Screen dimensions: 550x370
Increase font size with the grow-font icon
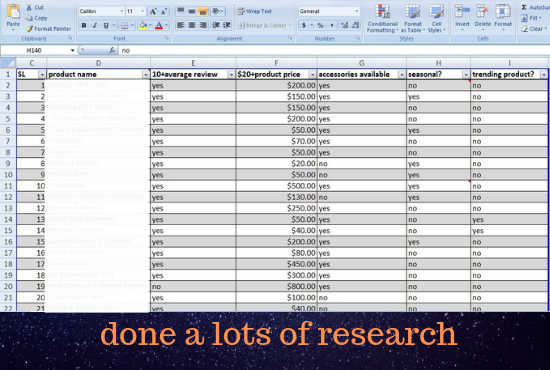(153, 12)
